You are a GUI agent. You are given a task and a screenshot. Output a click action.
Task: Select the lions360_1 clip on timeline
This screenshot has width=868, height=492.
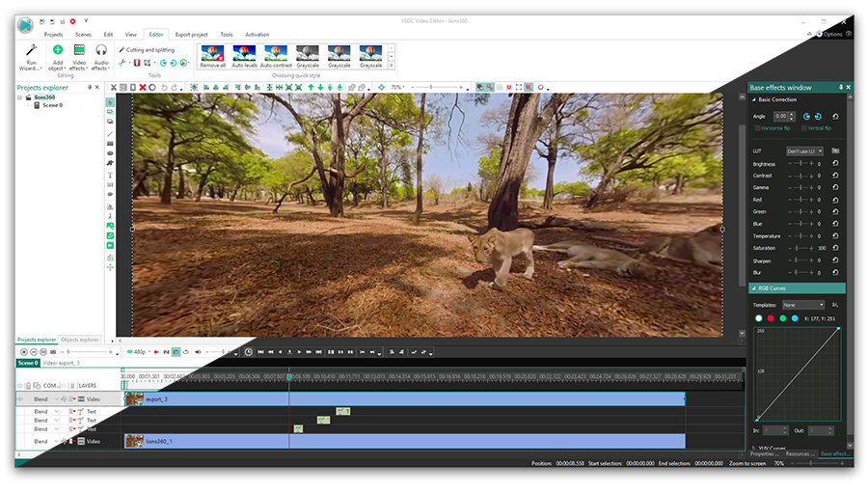pos(405,441)
